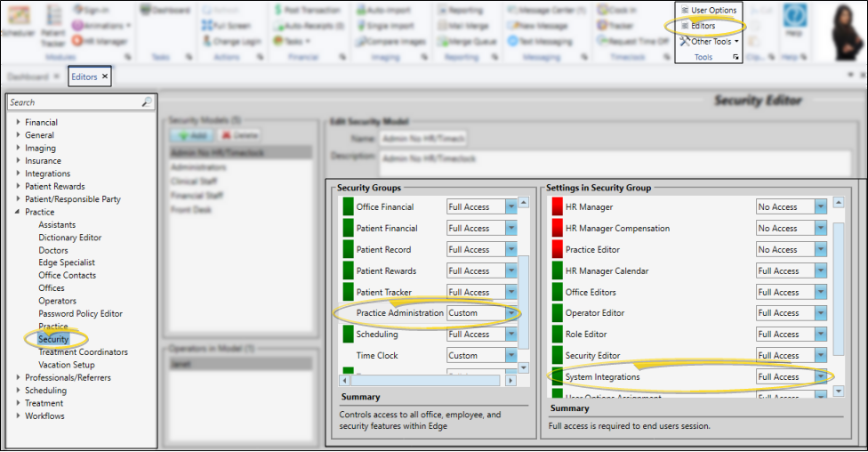Click the magnifier icon in the search box
Viewport: 868px width, 452px height.
pos(147,103)
